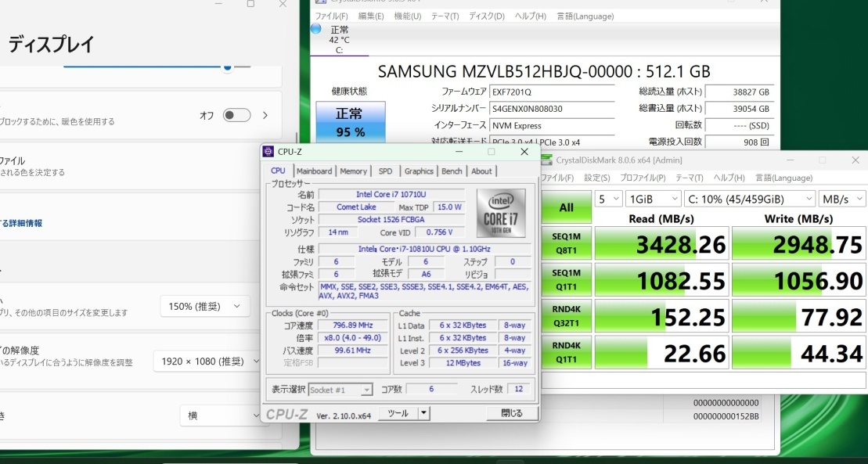Open night light settings via chevron arrow

point(265,115)
